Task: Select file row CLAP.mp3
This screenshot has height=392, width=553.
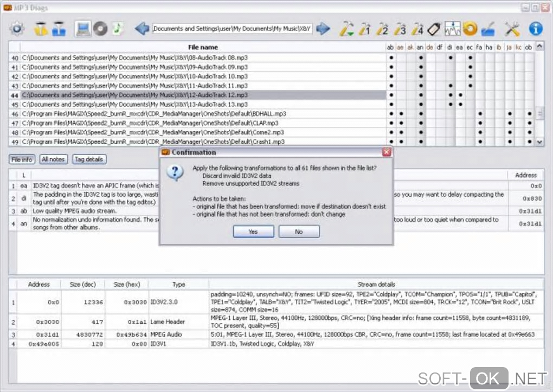Action: tap(203, 123)
